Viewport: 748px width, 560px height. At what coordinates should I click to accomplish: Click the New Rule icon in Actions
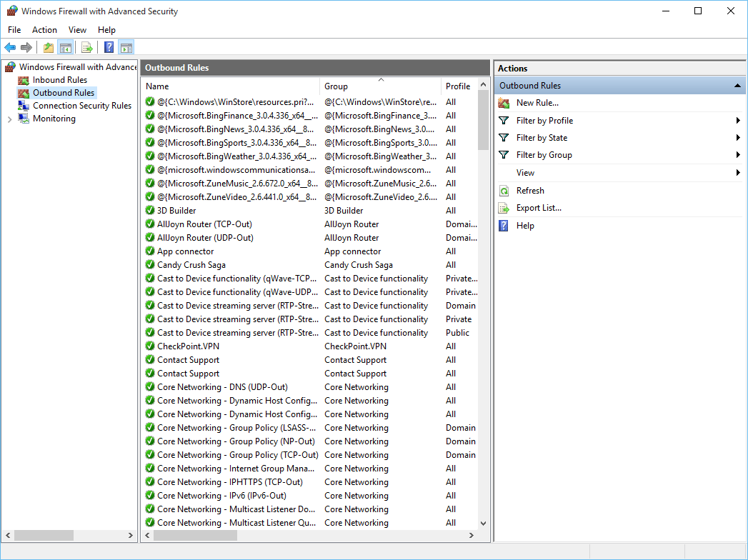[x=504, y=103]
